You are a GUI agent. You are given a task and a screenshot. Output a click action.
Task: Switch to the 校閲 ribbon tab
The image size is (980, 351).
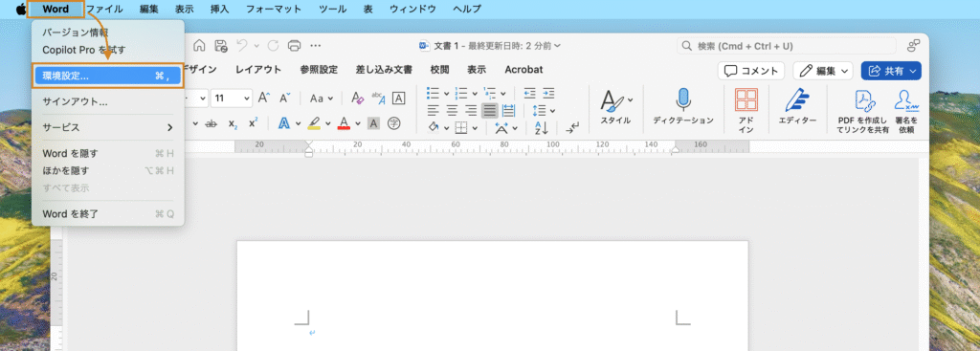[439, 69]
